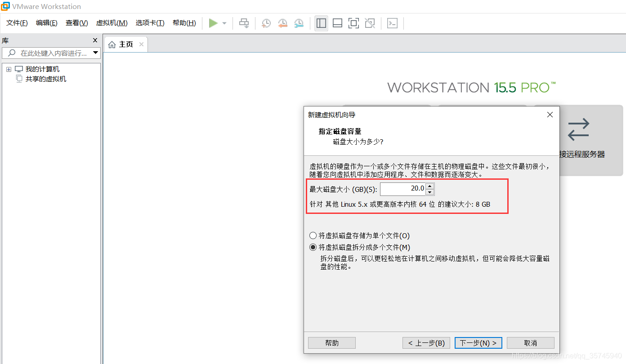The width and height of the screenshot is (626, 364).
Task: Revert to snapshot using the clock-arrow icon
Action: point(282,23)
